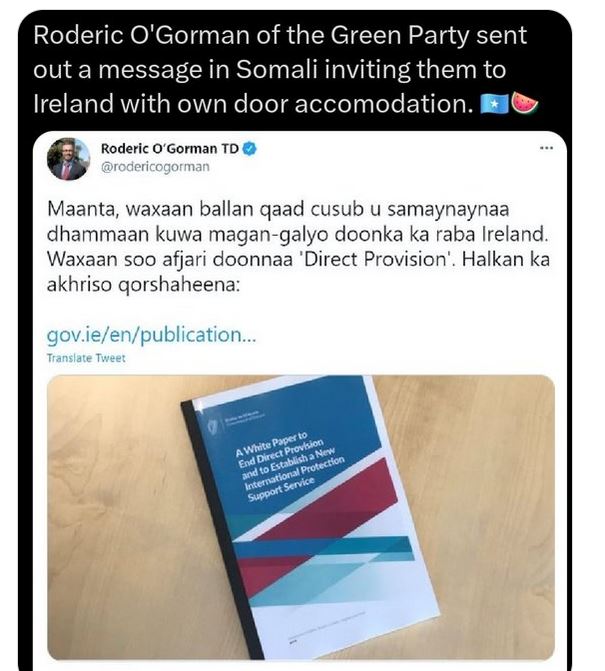Click the white paper title text on cover

290,466
